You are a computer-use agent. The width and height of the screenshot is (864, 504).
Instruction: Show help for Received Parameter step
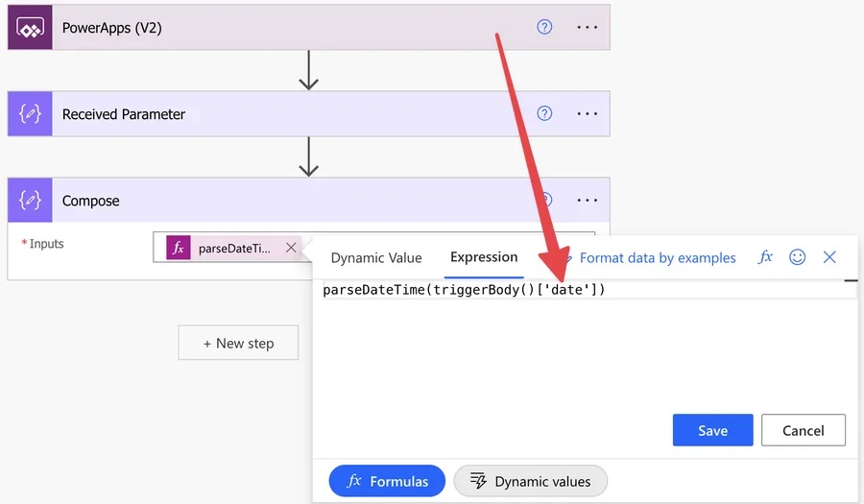[544, 114]
